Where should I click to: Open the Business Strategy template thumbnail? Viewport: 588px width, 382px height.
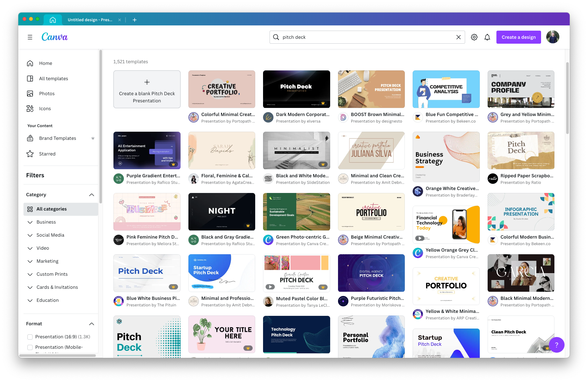(446, 157)
